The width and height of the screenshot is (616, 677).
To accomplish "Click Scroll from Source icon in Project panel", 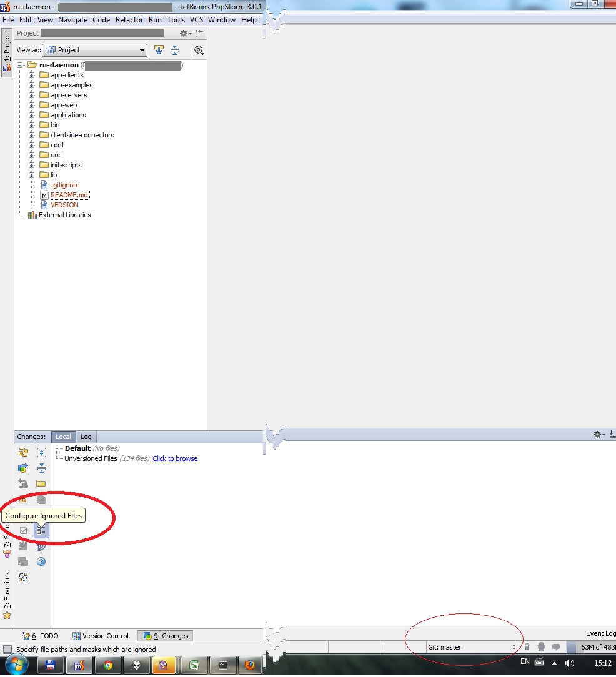I will pyautogui.click(x=159, y=50).
